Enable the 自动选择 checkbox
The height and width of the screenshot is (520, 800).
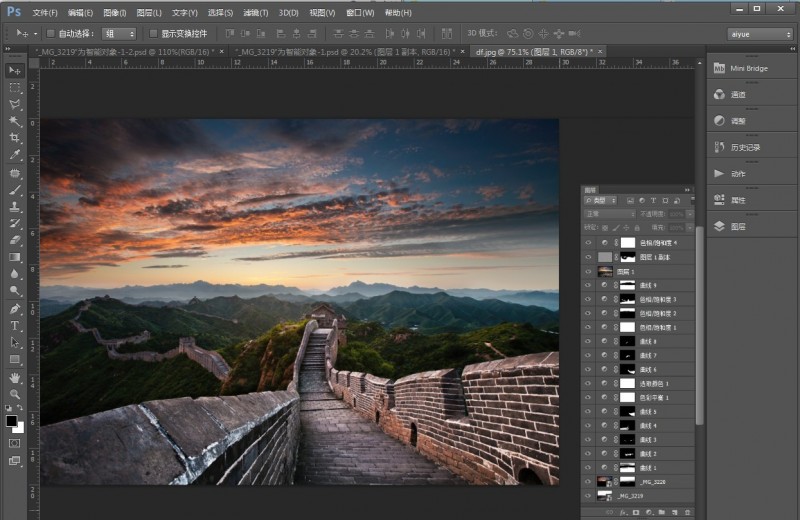click(51, 34)
